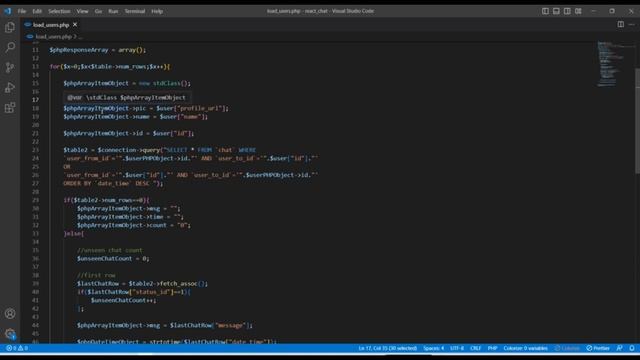Open the Search view in activity bar

10,47
